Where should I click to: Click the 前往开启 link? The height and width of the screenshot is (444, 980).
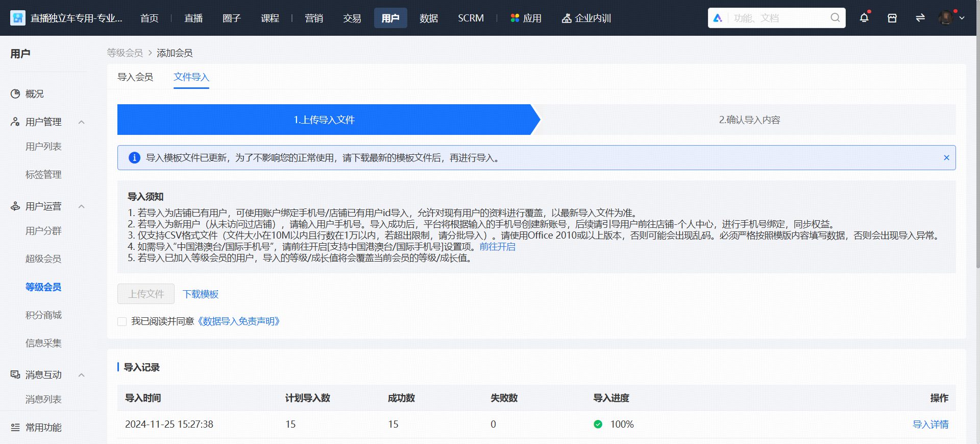pyautogui.click(x=497, y=247)
